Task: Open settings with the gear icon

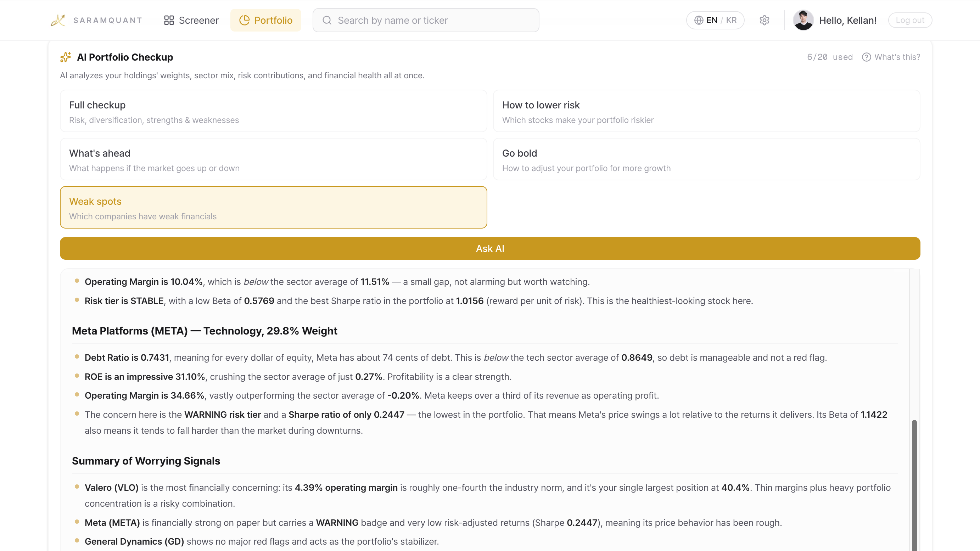Action: (x=764, y=20)
